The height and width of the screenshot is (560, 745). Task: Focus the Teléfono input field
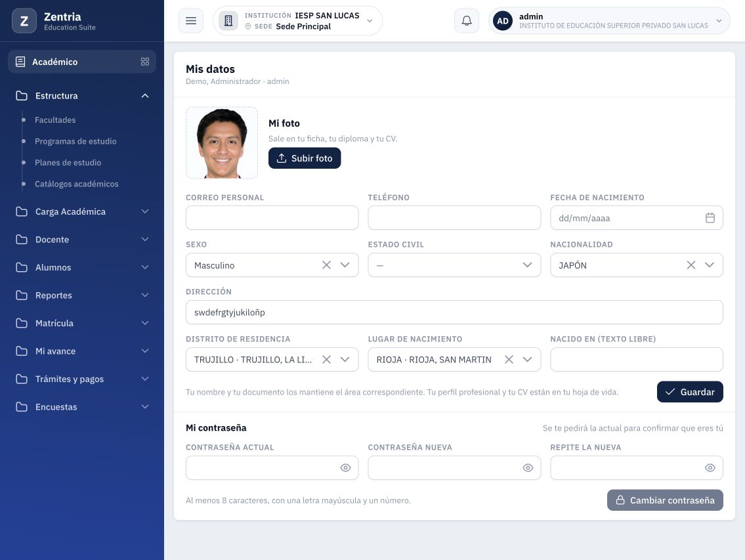[454, 218]
